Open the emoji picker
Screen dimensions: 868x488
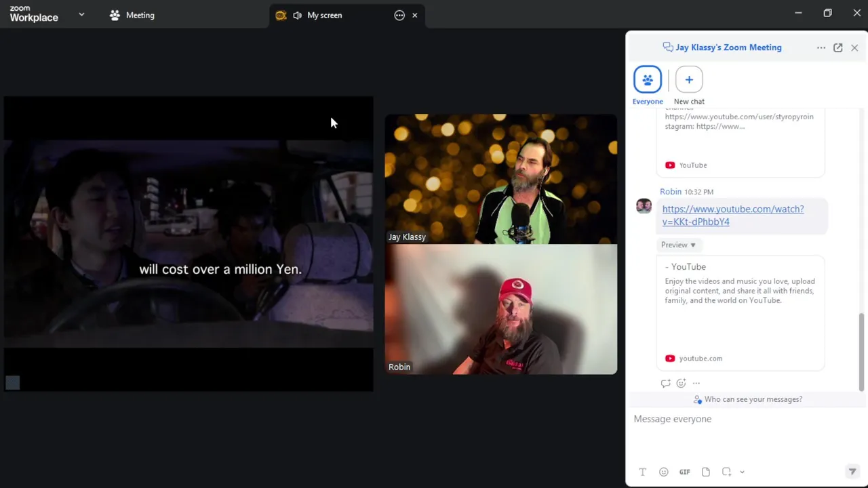coord(664,472)
